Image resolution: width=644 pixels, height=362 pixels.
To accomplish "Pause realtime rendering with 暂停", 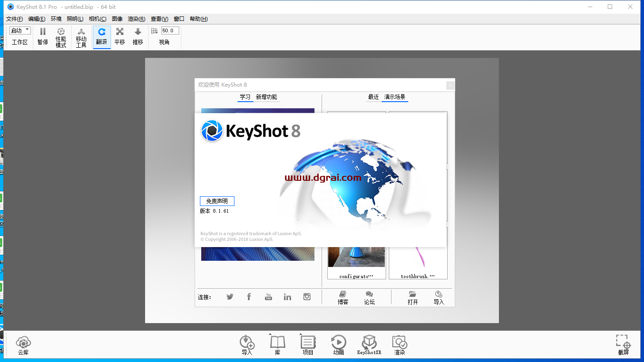I will pyautogui.click(x=42, y=37).
